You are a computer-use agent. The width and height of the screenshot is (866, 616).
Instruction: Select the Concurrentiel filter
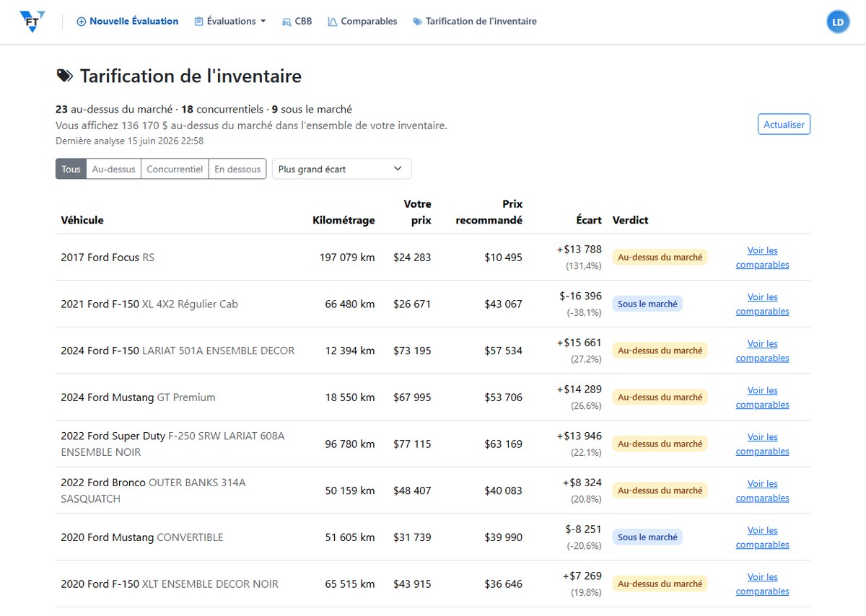175,169
